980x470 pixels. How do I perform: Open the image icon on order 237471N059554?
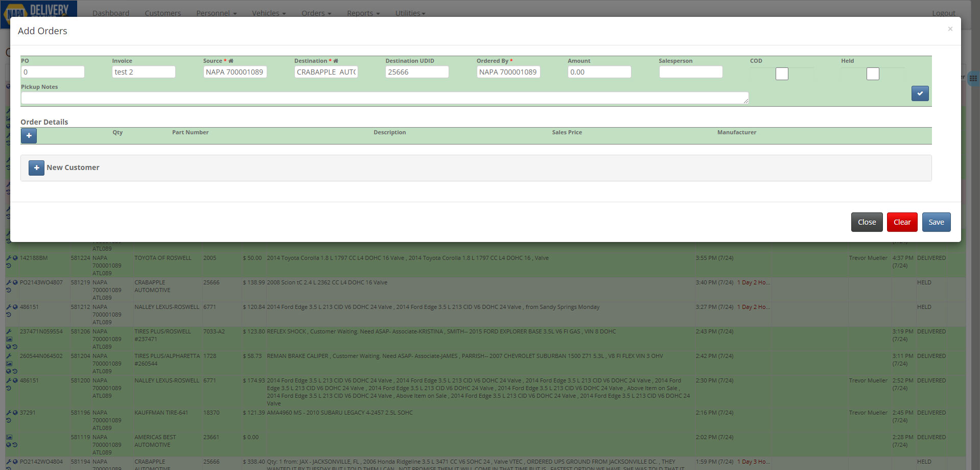[9, 339]
